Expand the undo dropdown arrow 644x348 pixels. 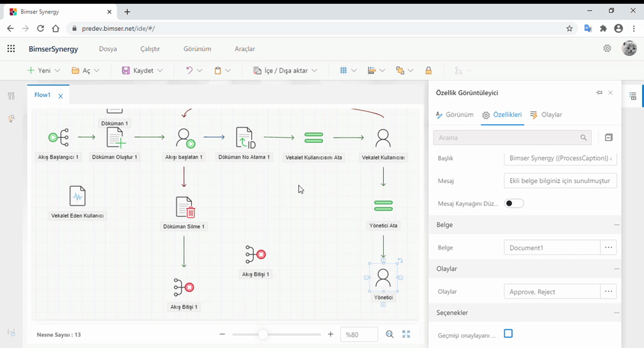[x=200, y=71]
